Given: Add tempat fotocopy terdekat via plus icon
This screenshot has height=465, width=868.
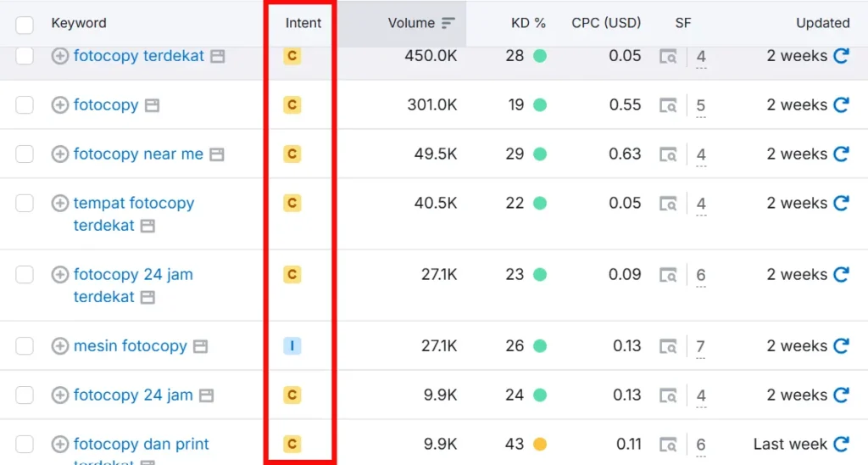Looking at the screenshot, I should tap(60, 204).
